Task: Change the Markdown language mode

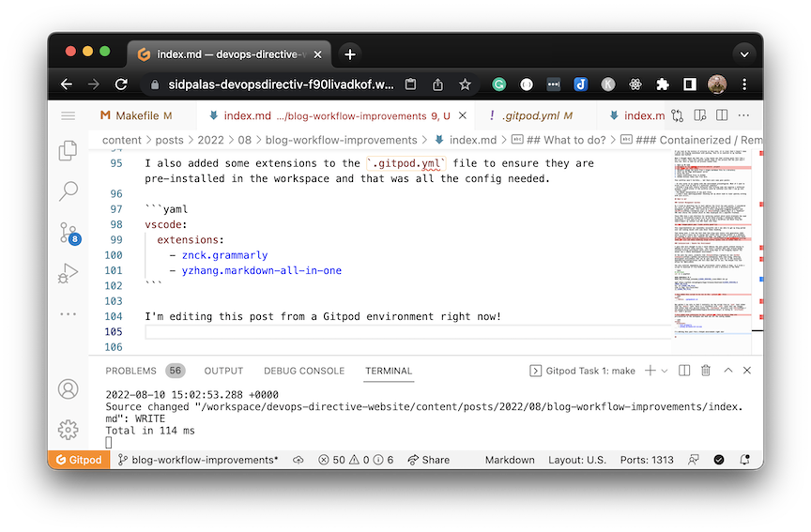Action: point(510,460)
